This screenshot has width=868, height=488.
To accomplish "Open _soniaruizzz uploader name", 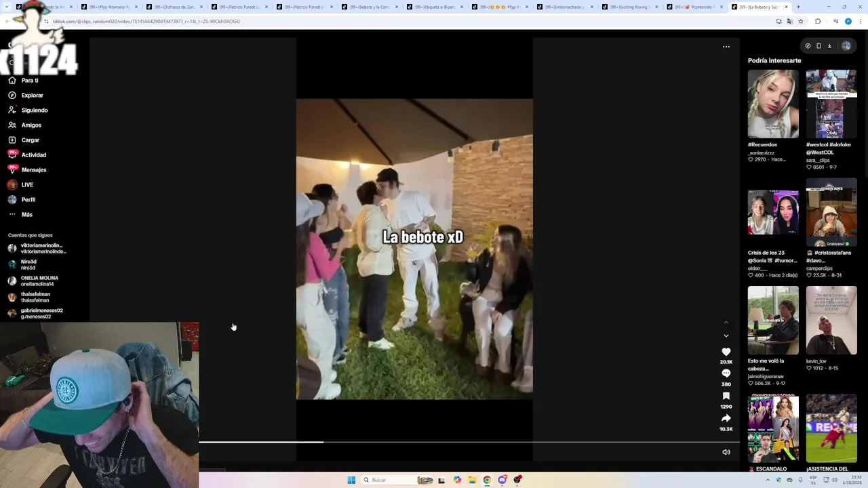I will coord(762,152).
